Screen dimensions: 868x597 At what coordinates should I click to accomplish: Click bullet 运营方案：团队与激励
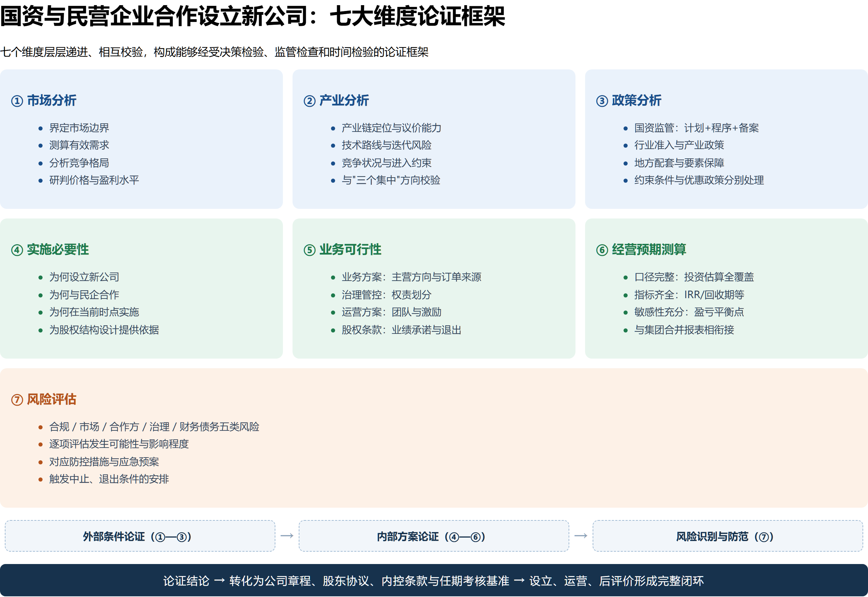point(391,312)
